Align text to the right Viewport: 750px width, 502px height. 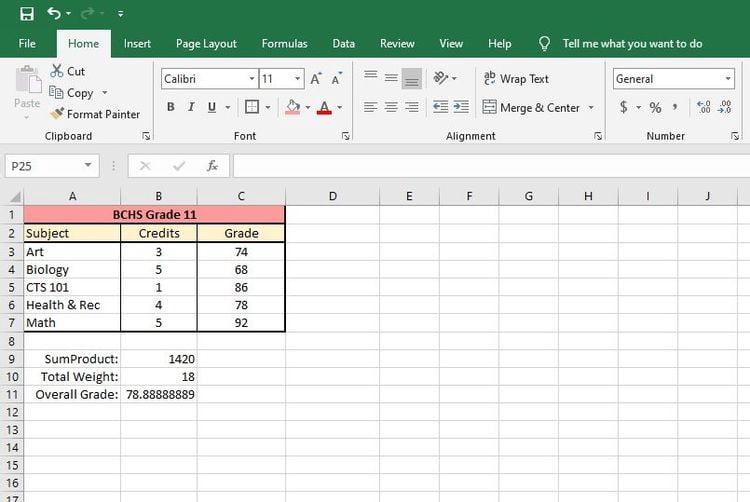click(412, 107)
